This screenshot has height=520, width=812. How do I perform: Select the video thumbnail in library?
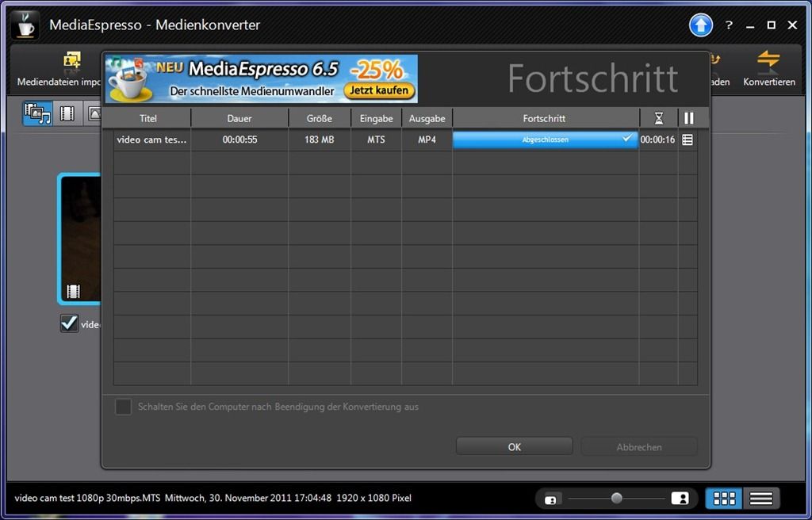[x=80, y=239]
